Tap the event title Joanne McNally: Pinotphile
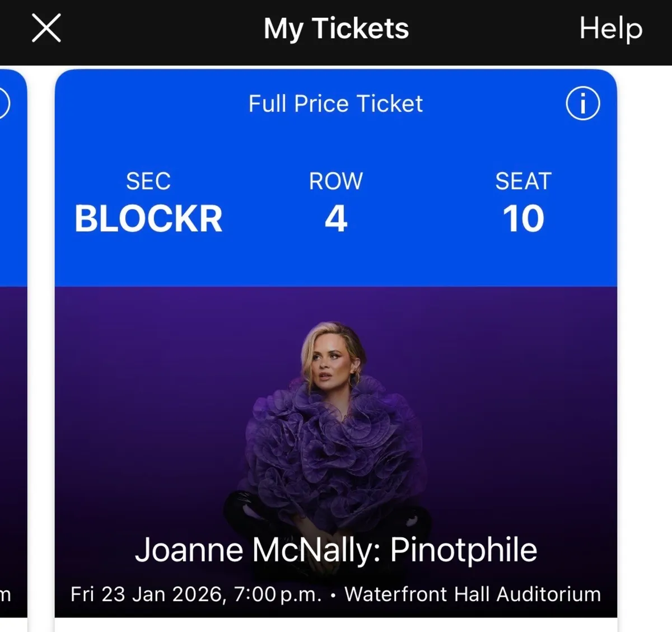The width and height of the screenshot is (672, 632). 336,549
